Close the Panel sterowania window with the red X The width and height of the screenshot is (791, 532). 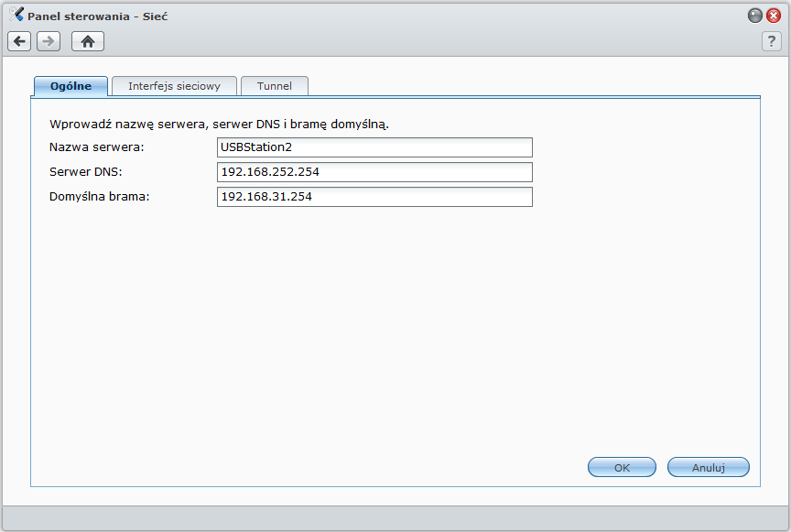tap(774, 16)
